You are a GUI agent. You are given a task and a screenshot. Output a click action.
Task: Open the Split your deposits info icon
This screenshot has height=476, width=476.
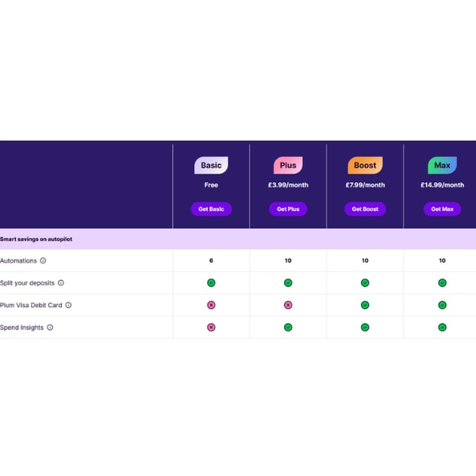[61, 282]
